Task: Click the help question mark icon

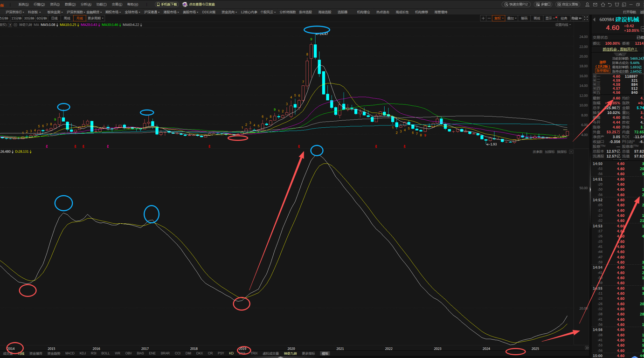Action: (10, 25)
